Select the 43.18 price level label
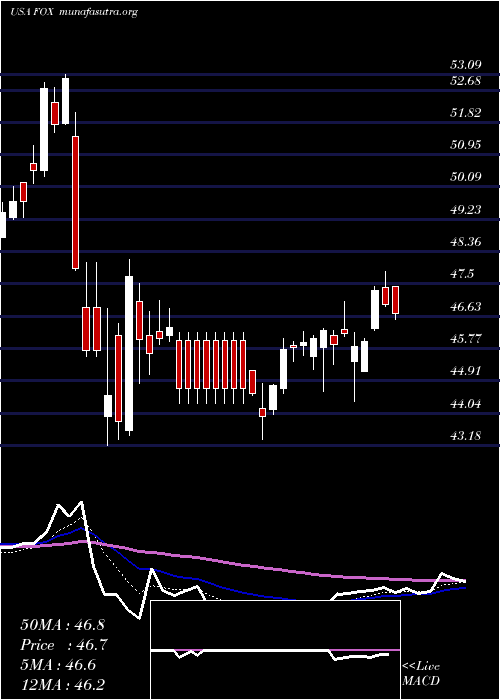The height and width of the screenshot is (700, 500). [x=466, y=435]
